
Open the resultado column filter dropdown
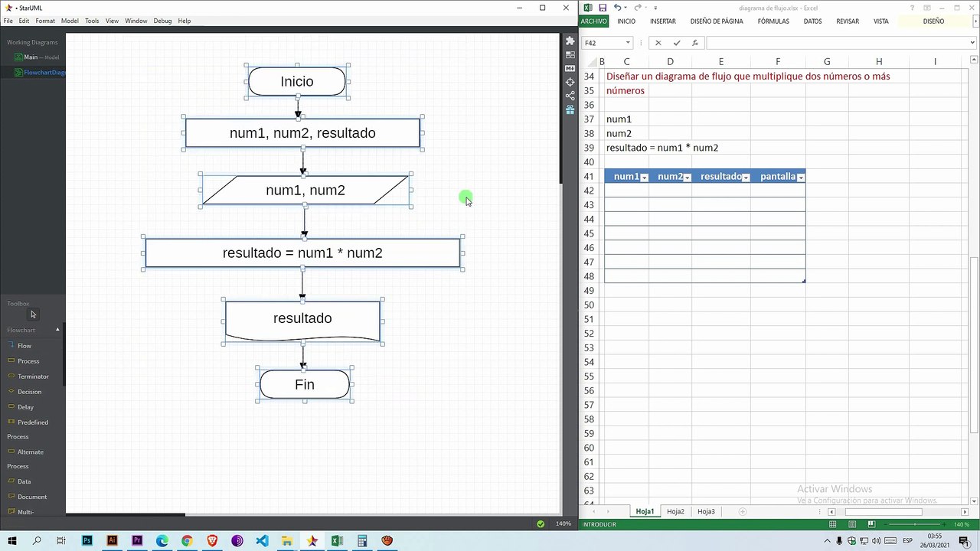(x=746, y=178)
